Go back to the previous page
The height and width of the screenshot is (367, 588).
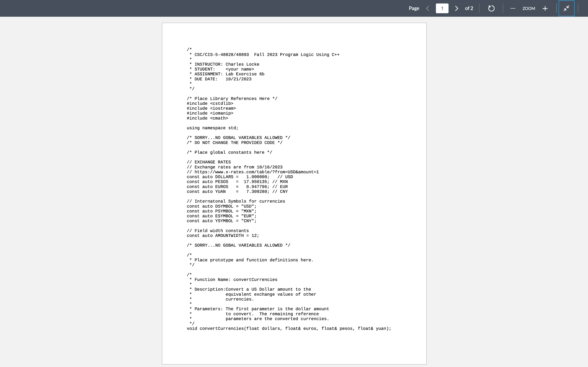coord(428,8)
